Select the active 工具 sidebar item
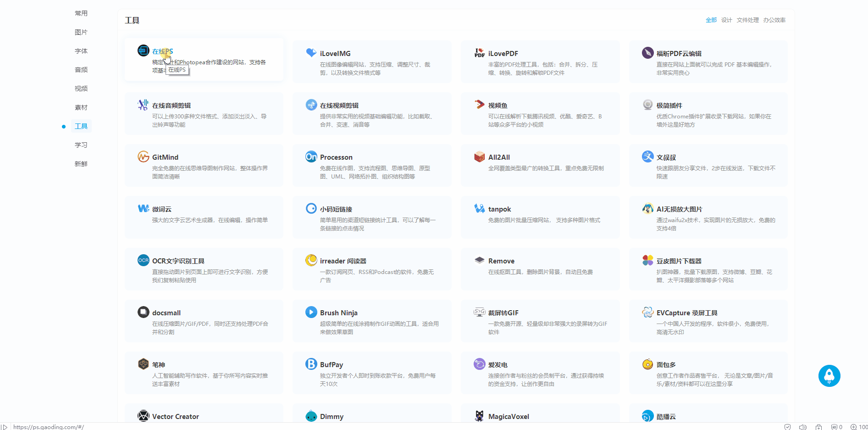Viewport: 868px width, 430px height. (81, 126)
